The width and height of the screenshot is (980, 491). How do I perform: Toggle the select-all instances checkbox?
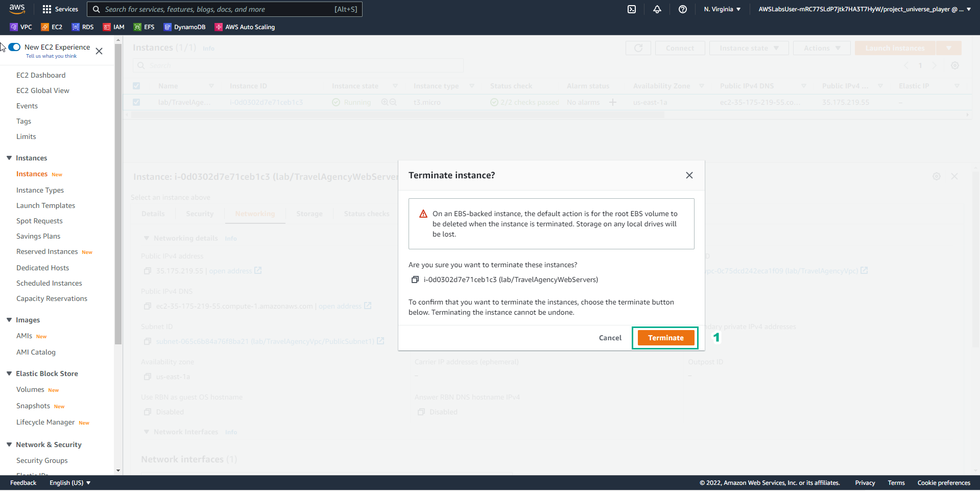(136, 86)
